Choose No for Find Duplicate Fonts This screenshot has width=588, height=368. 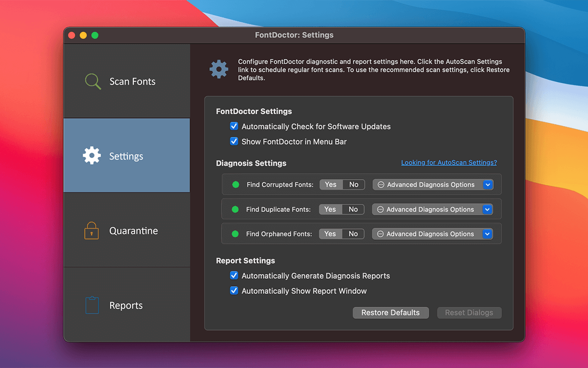[353, 209]
